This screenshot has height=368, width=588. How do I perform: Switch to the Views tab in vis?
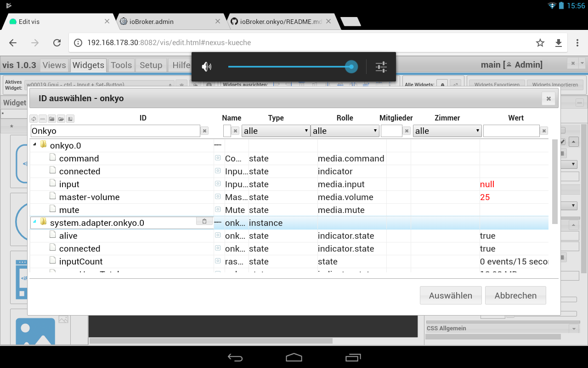point(54,65)
